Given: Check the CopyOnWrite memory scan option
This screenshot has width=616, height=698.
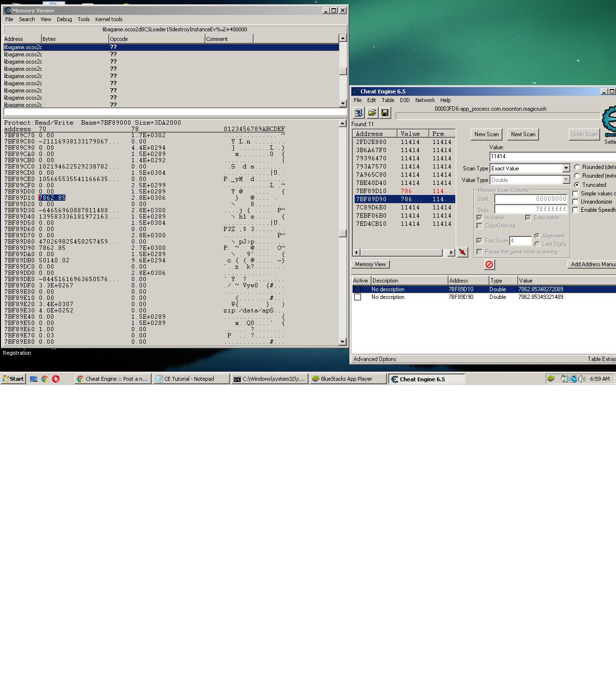Looking at the screenshot, I should point(479,225).
